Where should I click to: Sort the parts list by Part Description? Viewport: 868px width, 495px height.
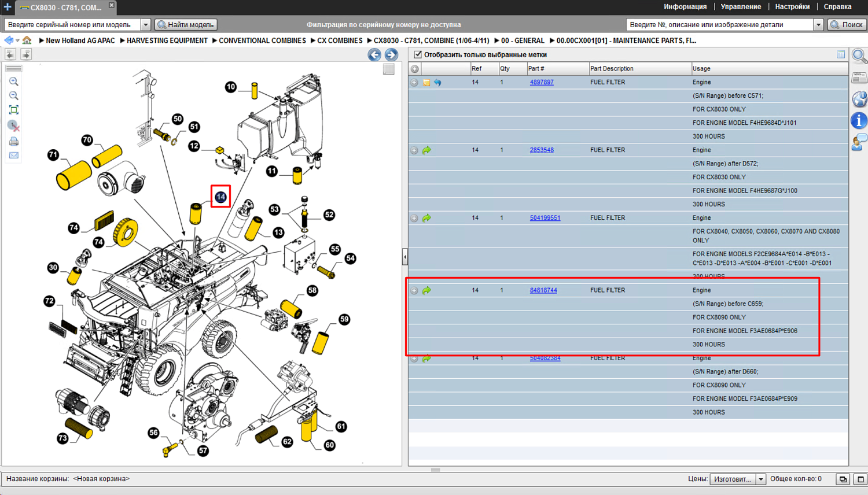pos(639,69)
